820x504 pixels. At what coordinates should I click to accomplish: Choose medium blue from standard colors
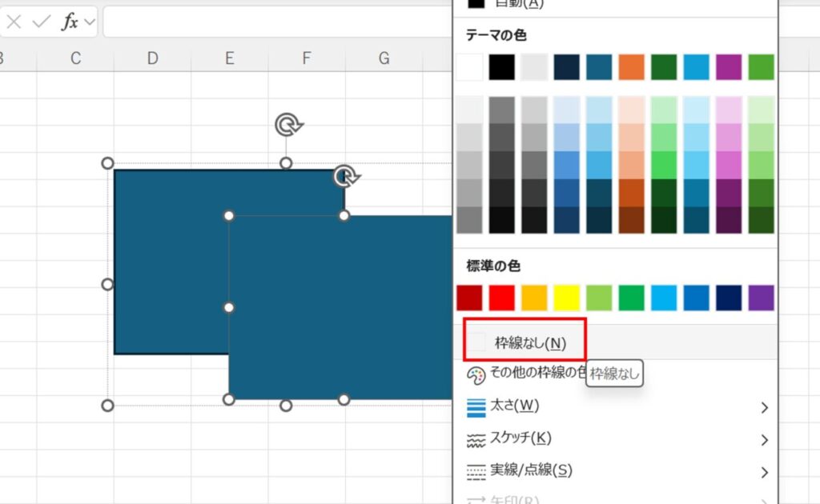tap(697, 298)
